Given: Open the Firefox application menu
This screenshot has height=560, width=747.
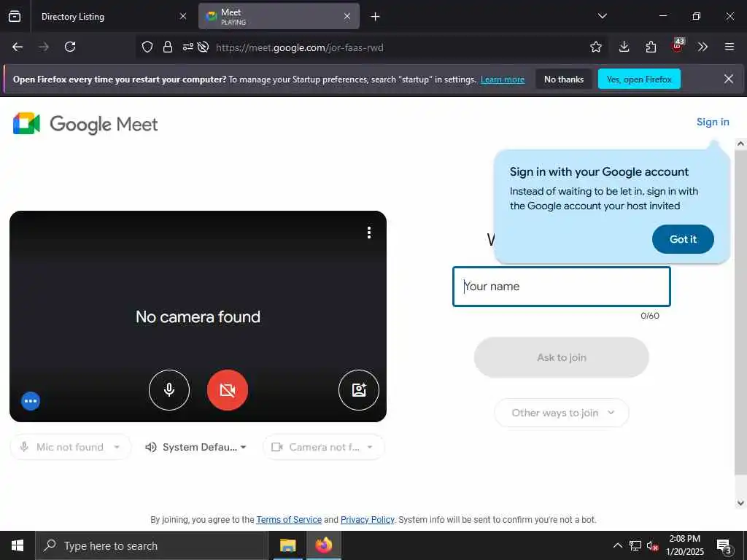Looking at the screenshot, I should [x=729, y=47].
